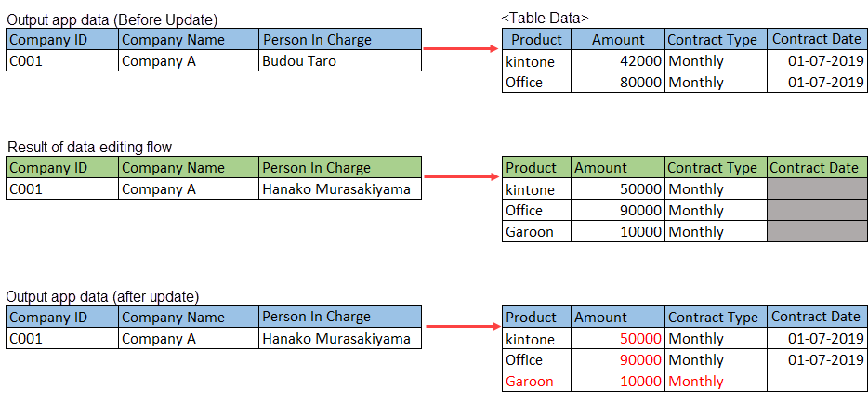Select the gray Contract Date cell beside kintone
The image size is (868, 402).
817,189
